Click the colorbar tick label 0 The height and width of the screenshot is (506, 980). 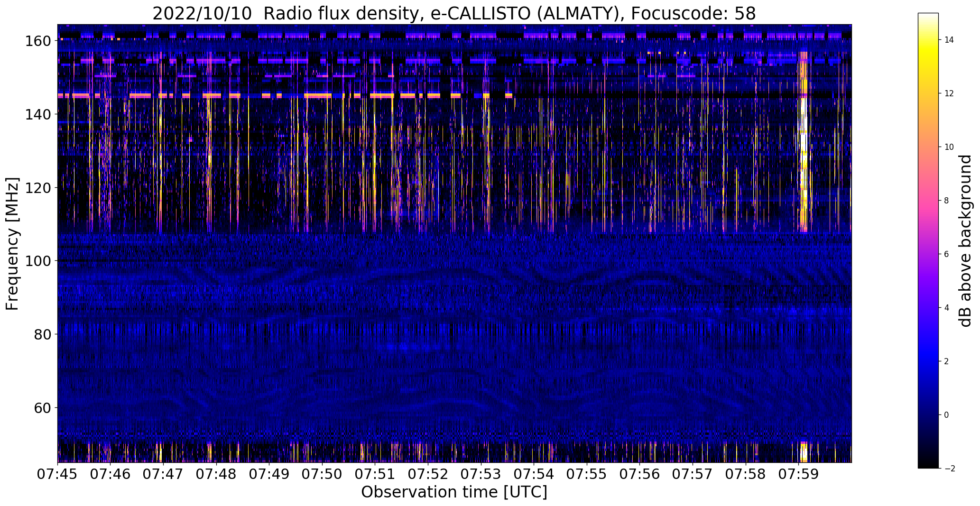tap(947, 415)
